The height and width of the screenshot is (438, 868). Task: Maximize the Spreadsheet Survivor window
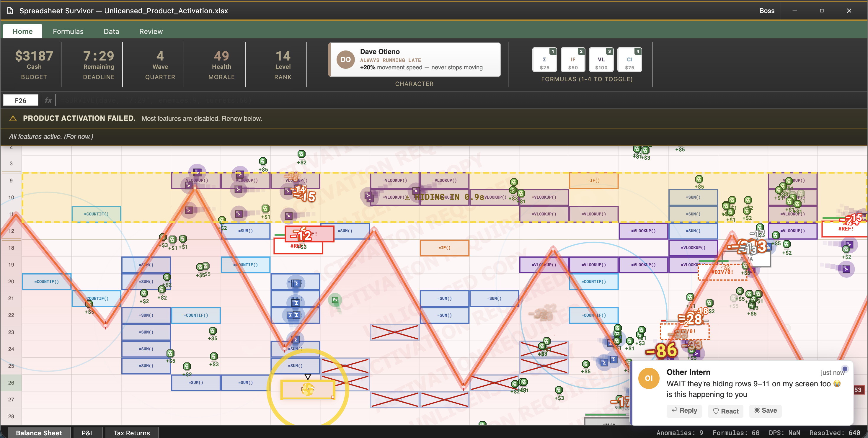click(822, 11)
